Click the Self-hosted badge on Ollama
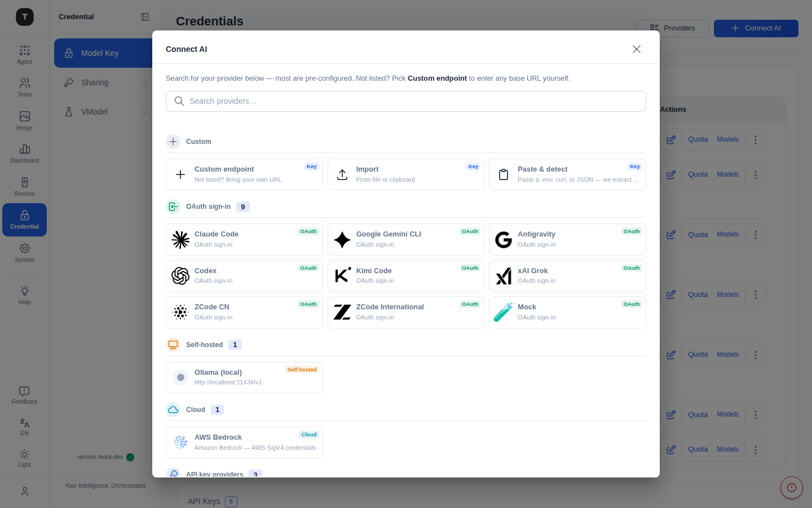Viewport: 812px width, 508px height. coord(302,370)
